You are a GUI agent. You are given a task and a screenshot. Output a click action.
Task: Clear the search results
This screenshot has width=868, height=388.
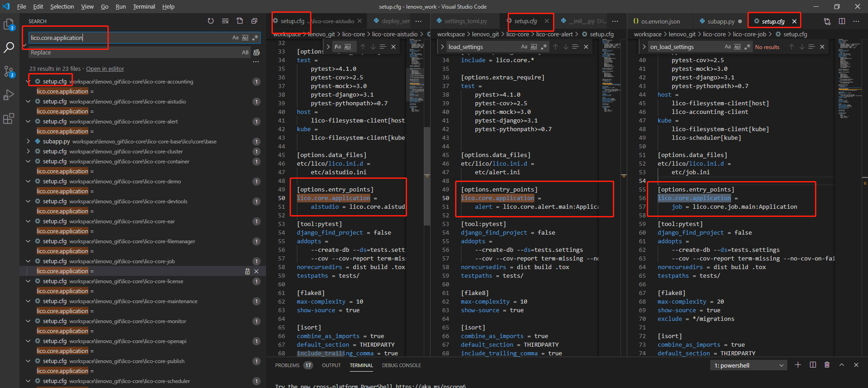[x=225, y=21]
